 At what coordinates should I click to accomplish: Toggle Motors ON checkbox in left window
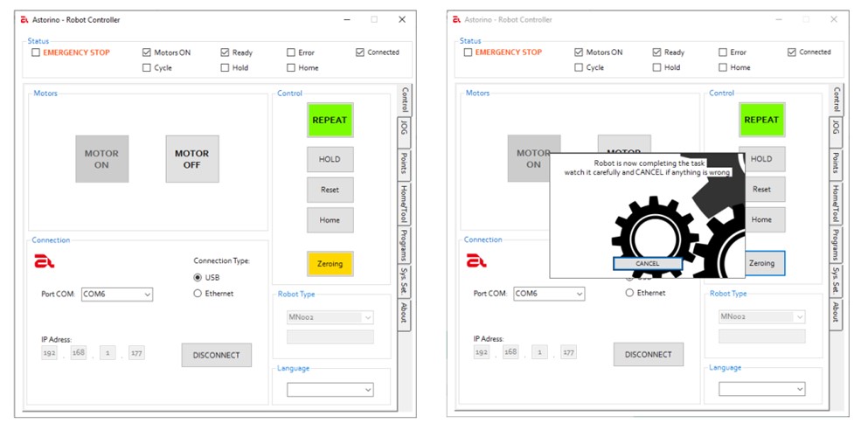(x=147, y=52)
